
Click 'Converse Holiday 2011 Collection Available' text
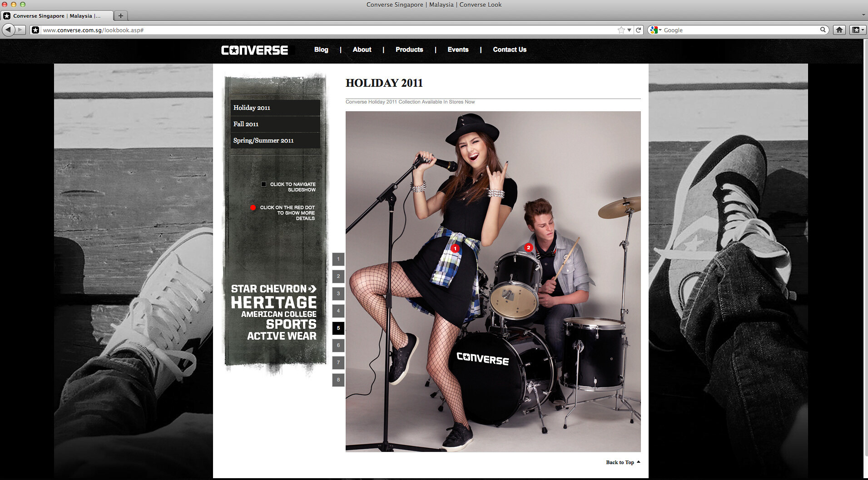[x=410, y=102]
